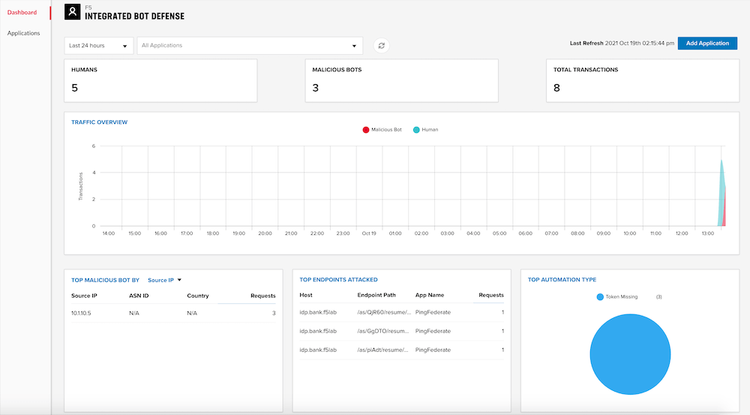Open the Applications sidebar item
The width and height of the screenshot is (750, 415).
click(x=24, y=33)
